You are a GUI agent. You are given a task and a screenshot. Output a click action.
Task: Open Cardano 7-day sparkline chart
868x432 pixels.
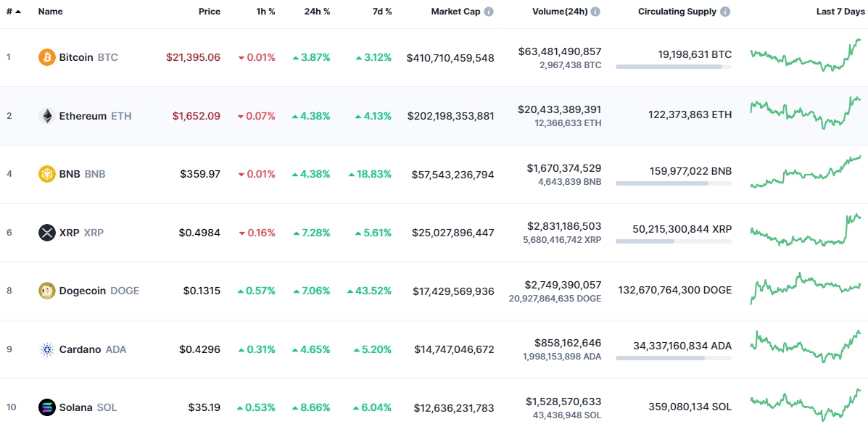coord(806,346)
